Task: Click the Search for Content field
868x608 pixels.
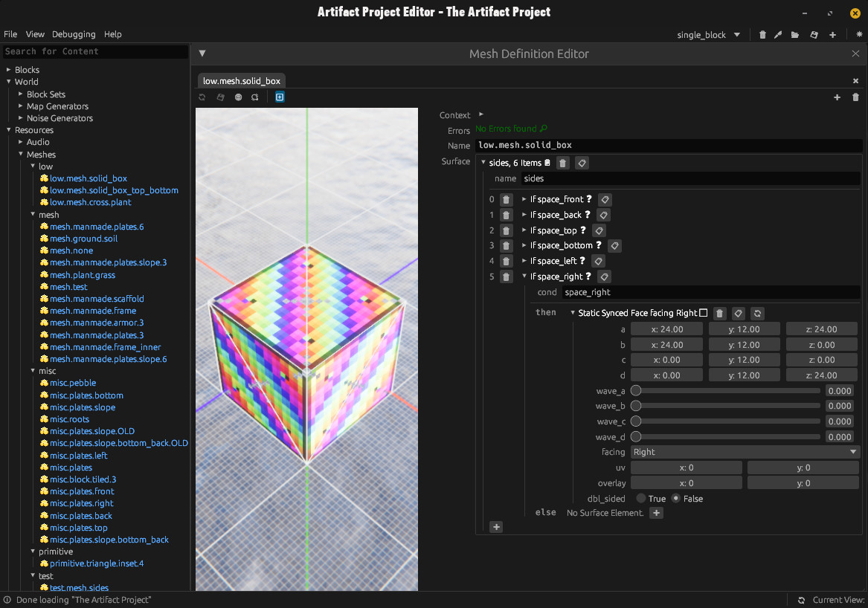Action: [x=94, y=51]
